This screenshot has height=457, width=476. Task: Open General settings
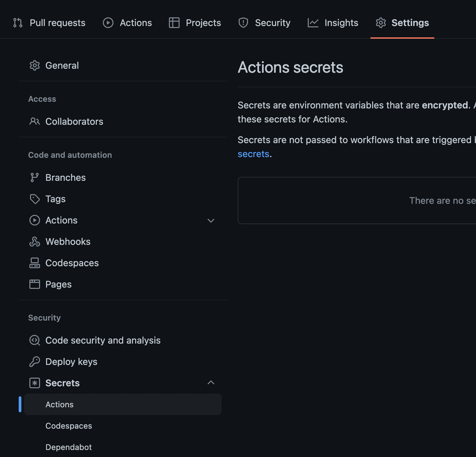[x=123, y=65]
